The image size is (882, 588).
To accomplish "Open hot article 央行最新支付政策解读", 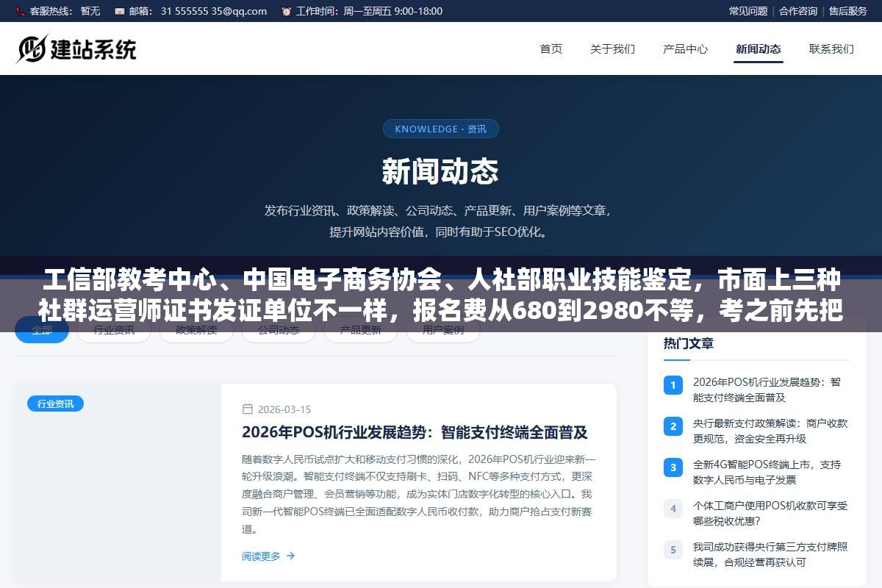I will click(770, 431).
